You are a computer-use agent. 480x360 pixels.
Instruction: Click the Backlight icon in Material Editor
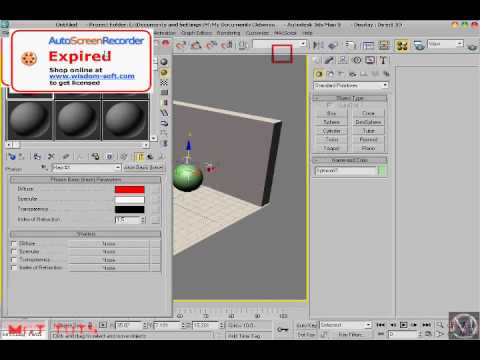[164, 72]
